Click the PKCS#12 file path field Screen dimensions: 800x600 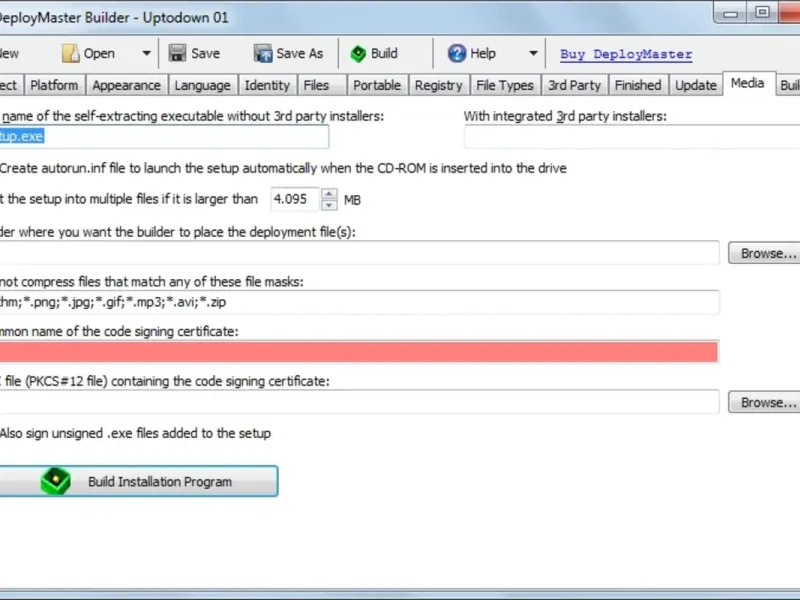pos(360,402)
